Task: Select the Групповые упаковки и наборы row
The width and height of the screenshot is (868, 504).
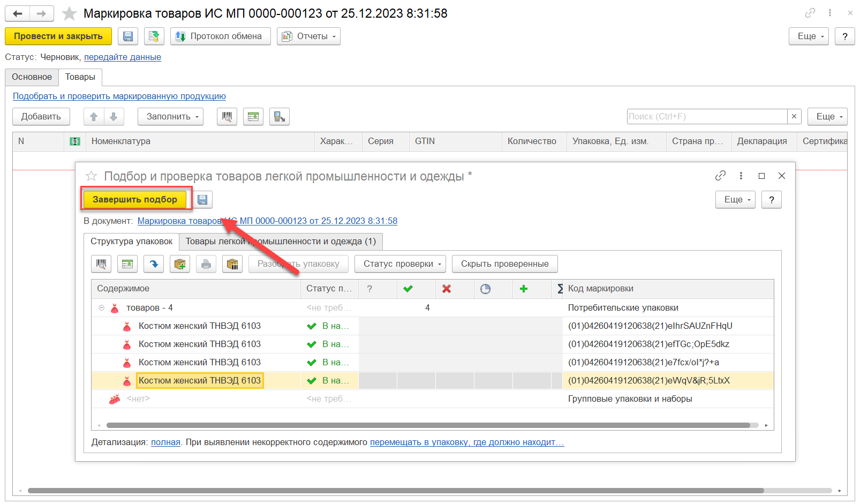Action: pyautogui.click(x=433, y=399)
